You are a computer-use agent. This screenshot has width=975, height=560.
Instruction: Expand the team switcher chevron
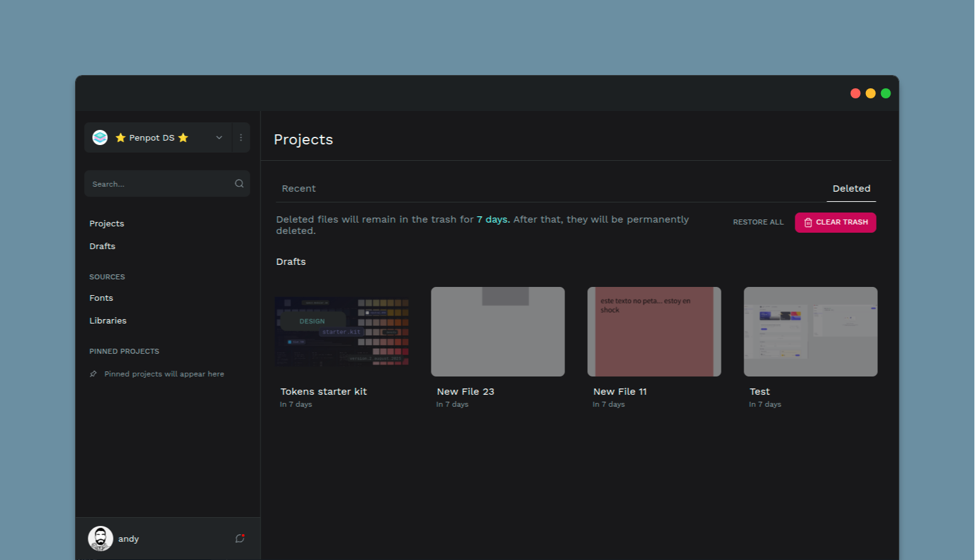coord(219,137)
